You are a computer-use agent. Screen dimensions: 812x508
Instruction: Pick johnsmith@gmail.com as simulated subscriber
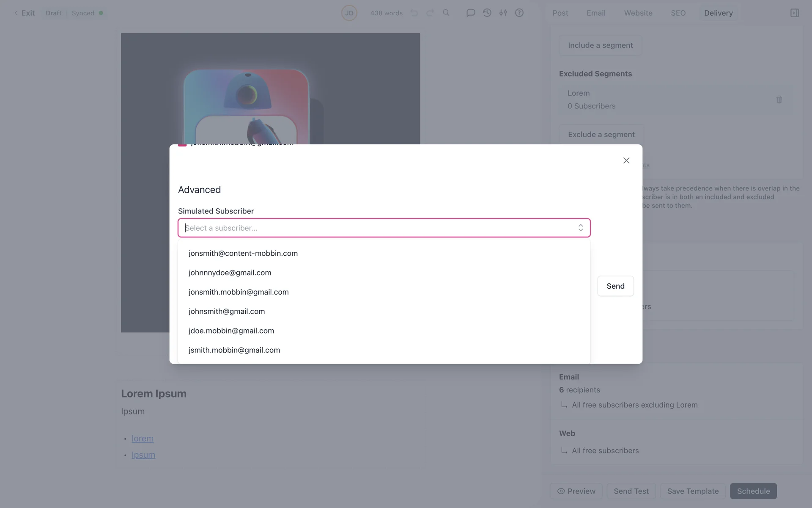(227, 311)
